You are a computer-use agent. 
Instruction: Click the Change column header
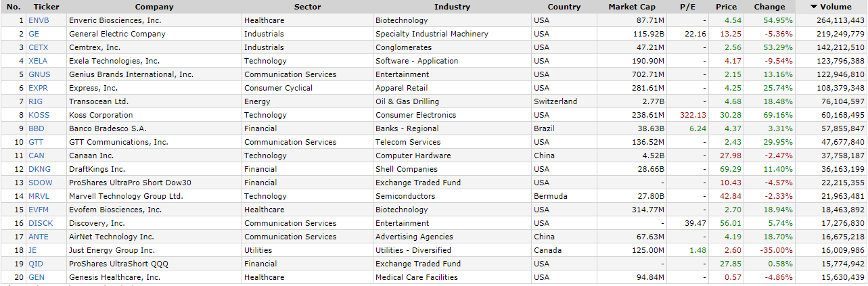(x=769, y=7)
